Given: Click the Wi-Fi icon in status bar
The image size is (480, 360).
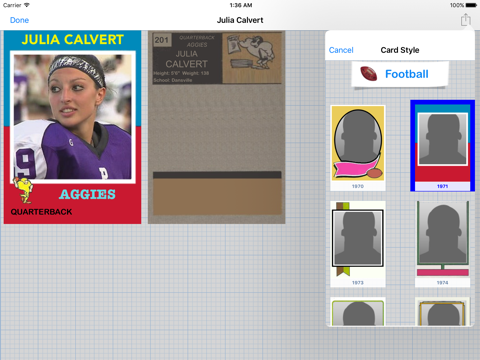Looking at the screenshot, I should (x=27, y=5).
